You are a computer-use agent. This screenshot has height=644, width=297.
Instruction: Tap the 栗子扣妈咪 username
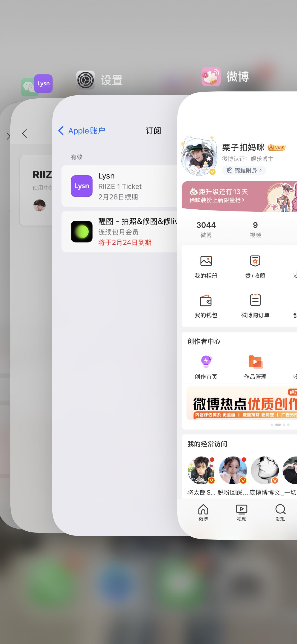tap(243, 147)
